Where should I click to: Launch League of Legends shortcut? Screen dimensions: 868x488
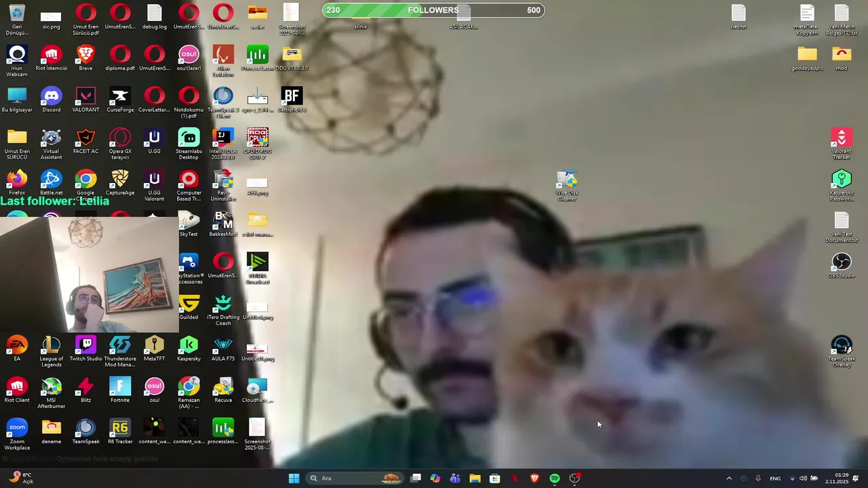click(51, 352)
